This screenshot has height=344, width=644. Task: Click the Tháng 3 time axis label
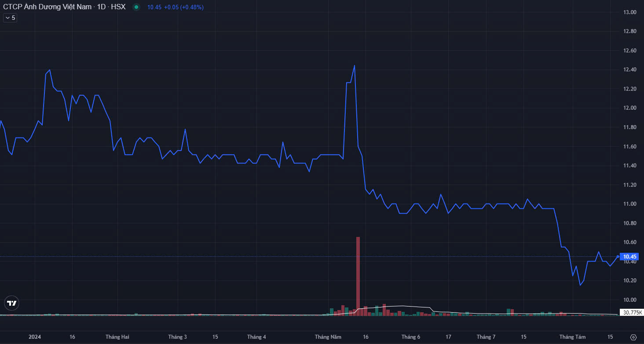[x=177, y=337]
